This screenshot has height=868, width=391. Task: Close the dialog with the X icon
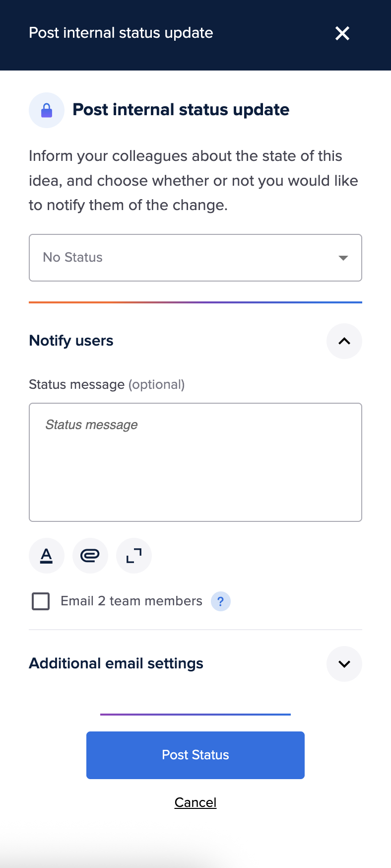(342, 33)
